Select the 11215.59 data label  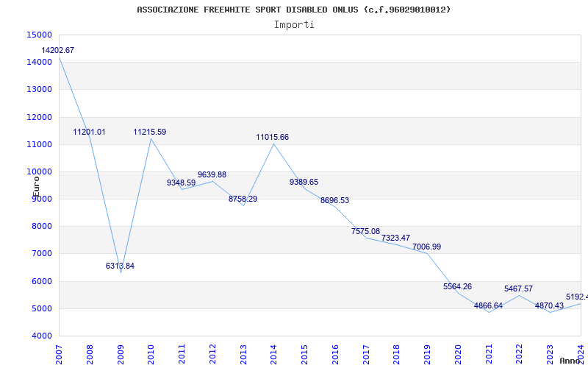click(x=150, y=132)
